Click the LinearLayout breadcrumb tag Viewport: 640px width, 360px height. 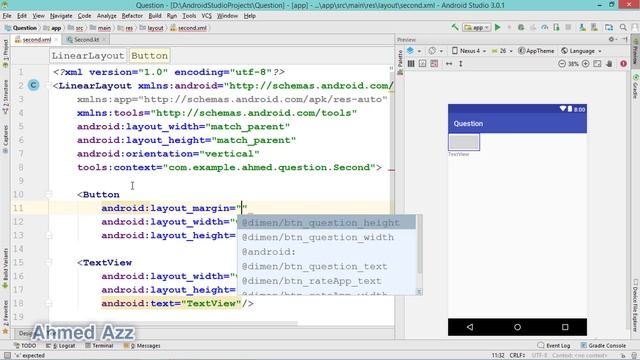coord(88,56)
